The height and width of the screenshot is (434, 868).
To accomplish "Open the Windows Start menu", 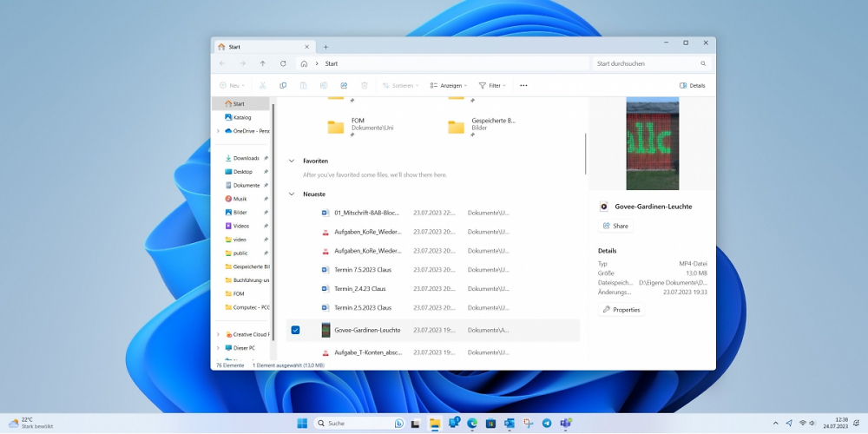I will point(302,424).
